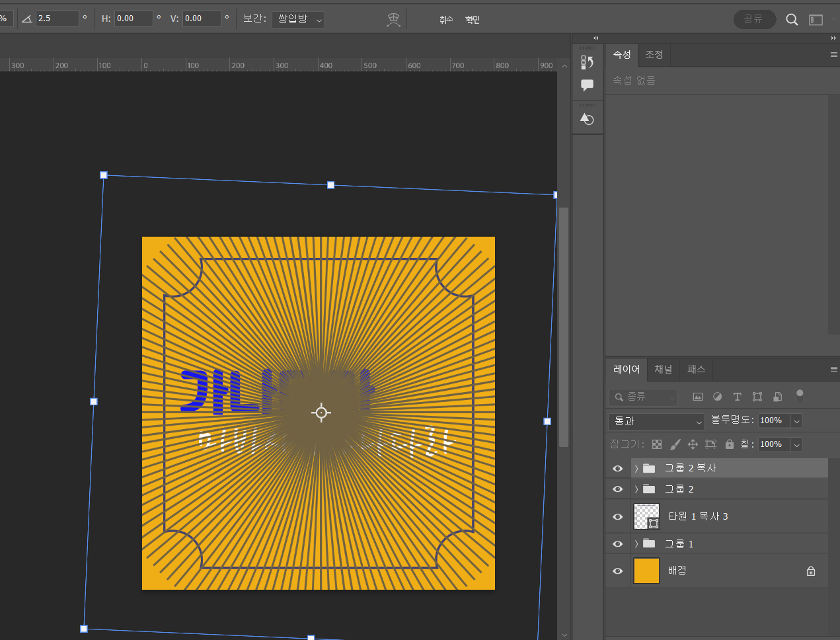Expand the 그룹 2 복사 group
840x640 pixels.
coord(636,468)
